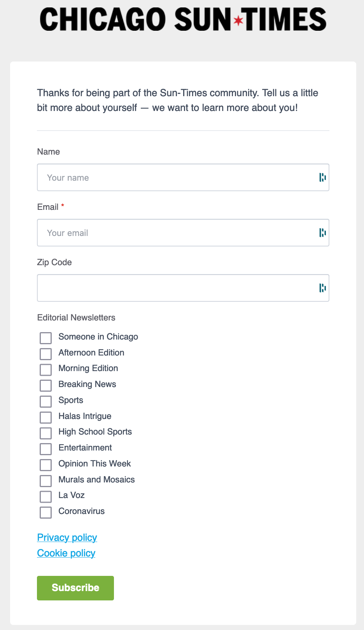Select Opinion This Week checkbox

pyautogui.click(x=46, y=465)
